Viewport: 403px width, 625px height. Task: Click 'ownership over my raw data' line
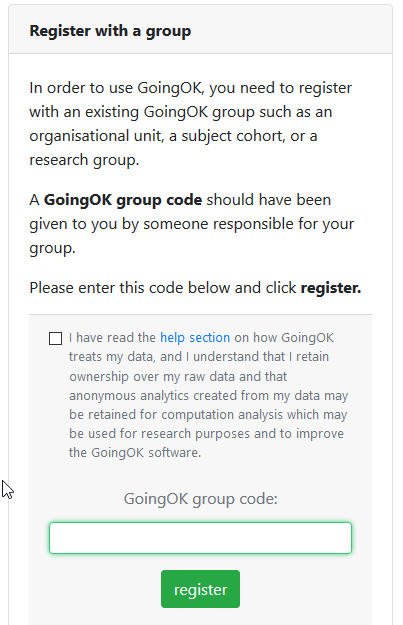[178, 376]
